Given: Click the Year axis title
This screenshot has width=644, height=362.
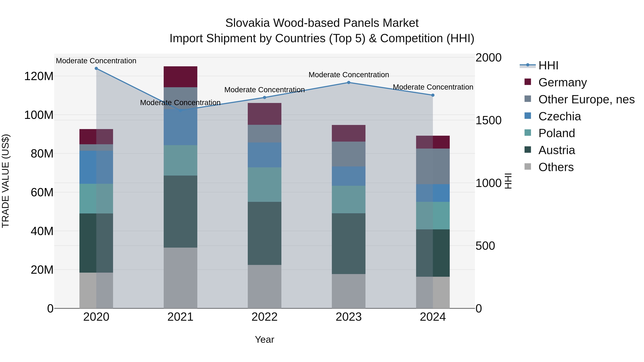Looking at the screenshot, I should [265, 340].
